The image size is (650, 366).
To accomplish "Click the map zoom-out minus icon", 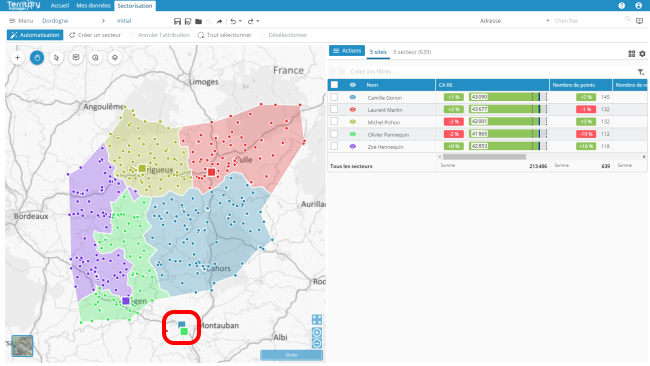I will [x=317, y=343].
